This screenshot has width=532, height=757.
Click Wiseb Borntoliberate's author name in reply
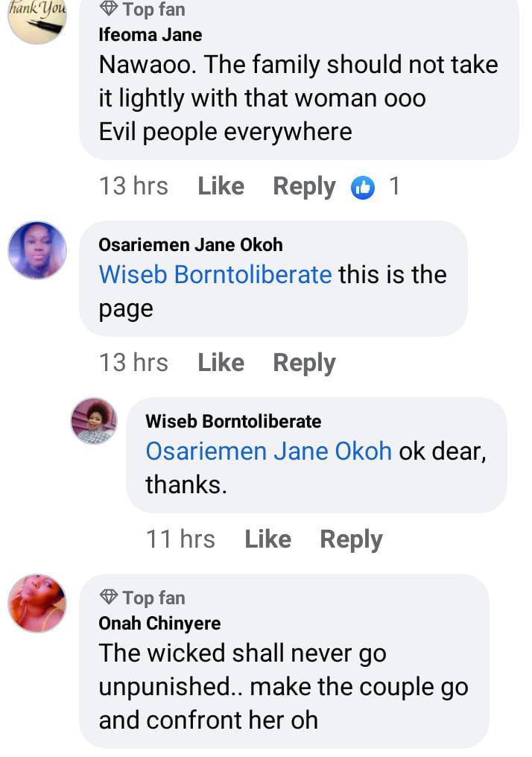233,422
